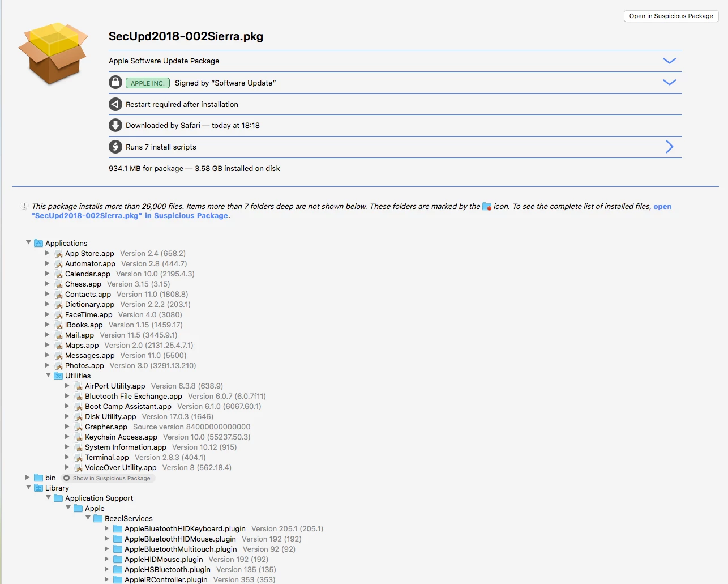Click Downloaded by Safari text
The image size is (728, 584).
192,126
